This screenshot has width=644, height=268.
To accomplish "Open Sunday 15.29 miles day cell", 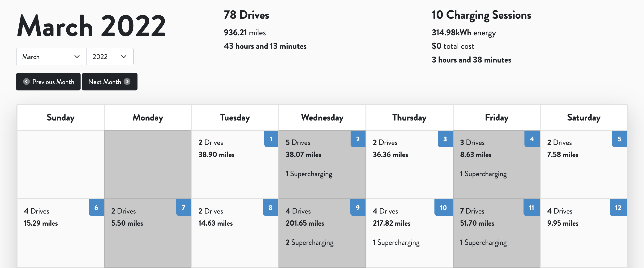I will pos(60,233).
